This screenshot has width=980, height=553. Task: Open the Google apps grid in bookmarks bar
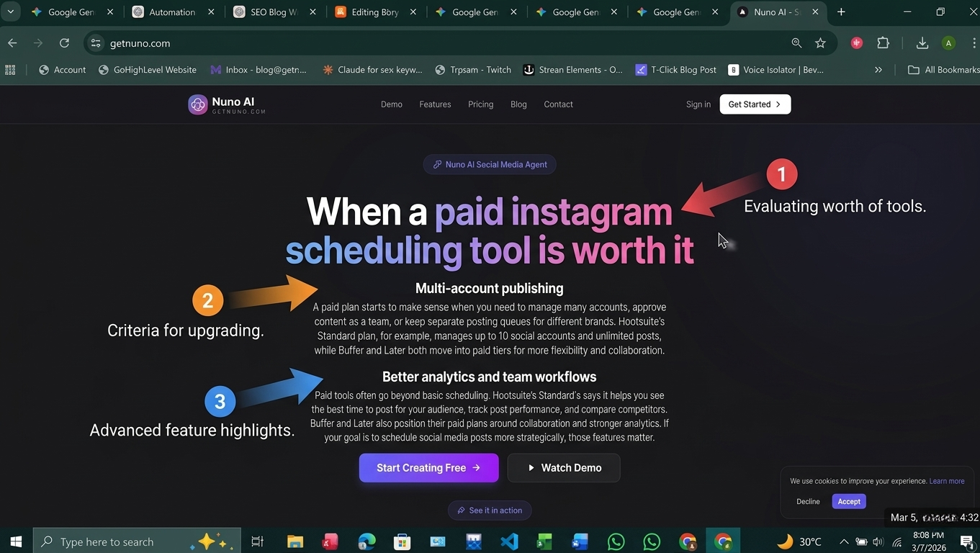10,70
